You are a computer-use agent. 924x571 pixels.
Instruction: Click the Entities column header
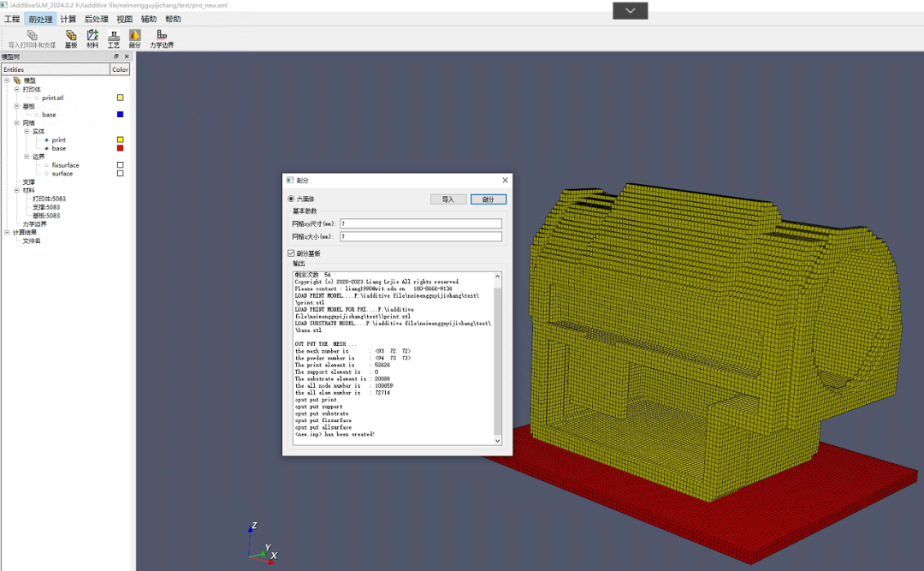56,69
